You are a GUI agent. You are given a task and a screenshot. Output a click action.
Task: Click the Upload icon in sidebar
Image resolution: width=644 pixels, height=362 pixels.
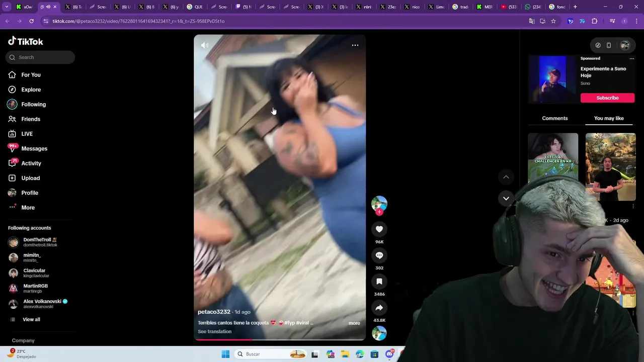[x=12, y=178]
